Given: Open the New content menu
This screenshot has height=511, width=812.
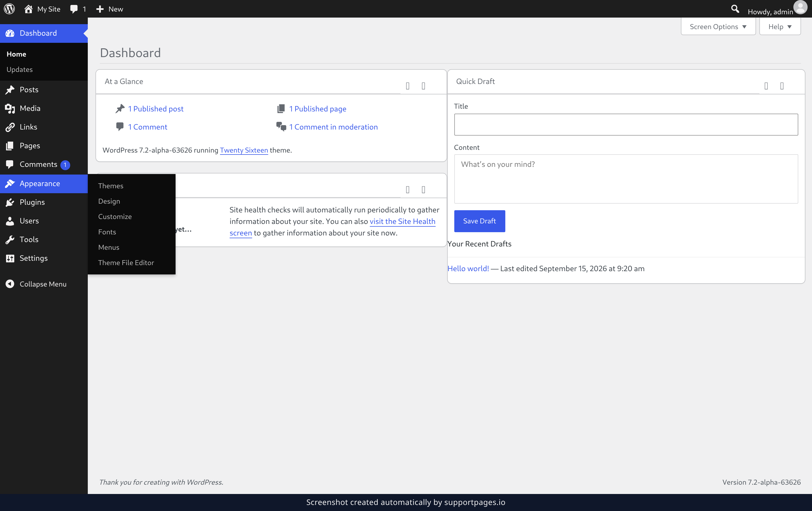Looking at the screenshot, I should tap(110, 9).
